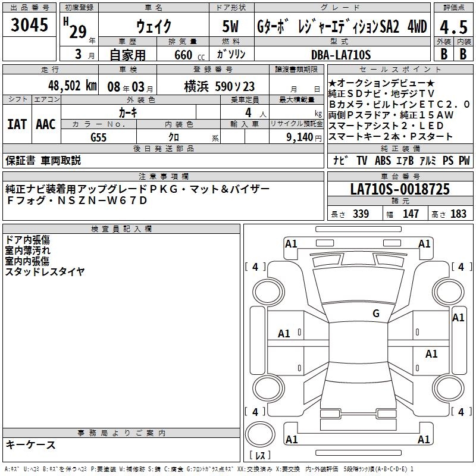Select the damage code legend line at bottom
The width and height of the screenshot is (476, 476).
(x=209, y=469)
